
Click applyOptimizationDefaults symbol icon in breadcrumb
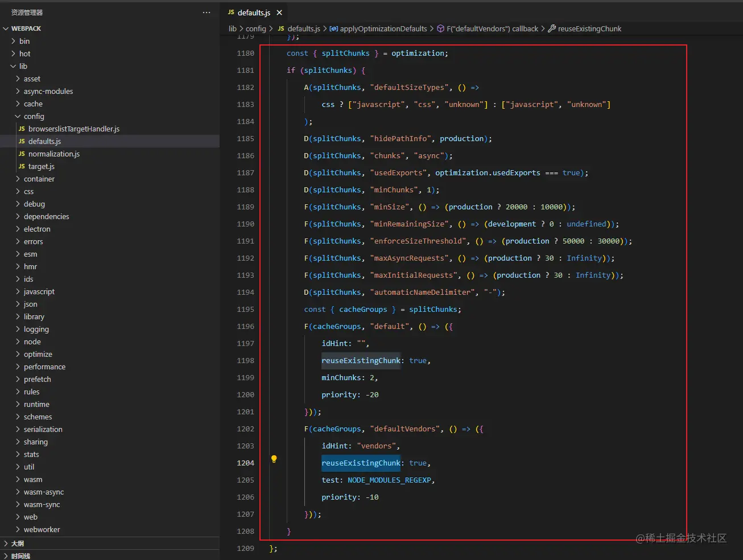[x=334, y=28]
